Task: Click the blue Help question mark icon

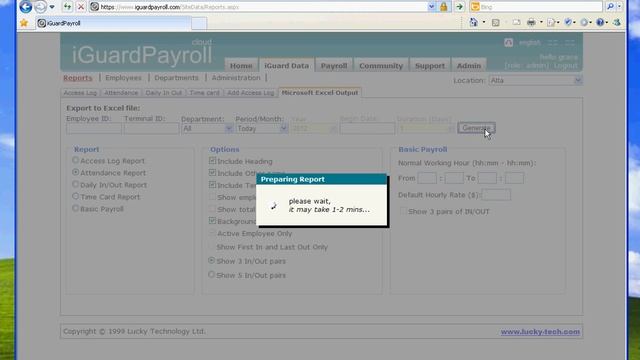Action: (x=600, y=22)
